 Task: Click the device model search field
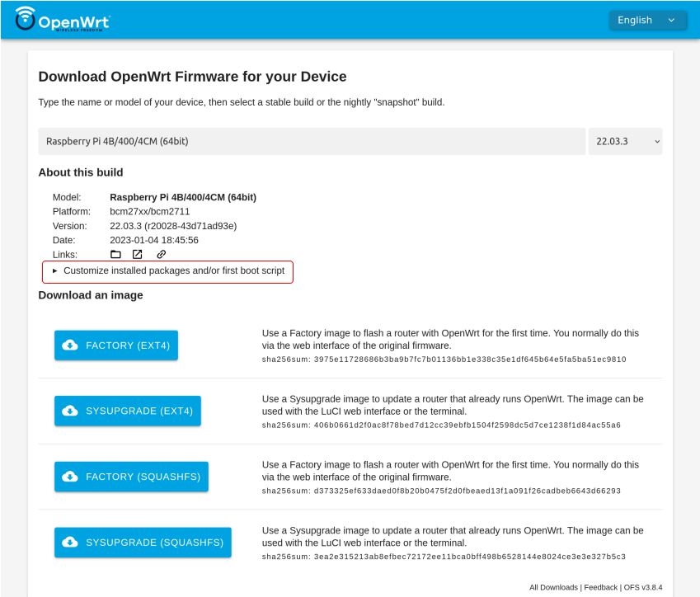[312, 142]
